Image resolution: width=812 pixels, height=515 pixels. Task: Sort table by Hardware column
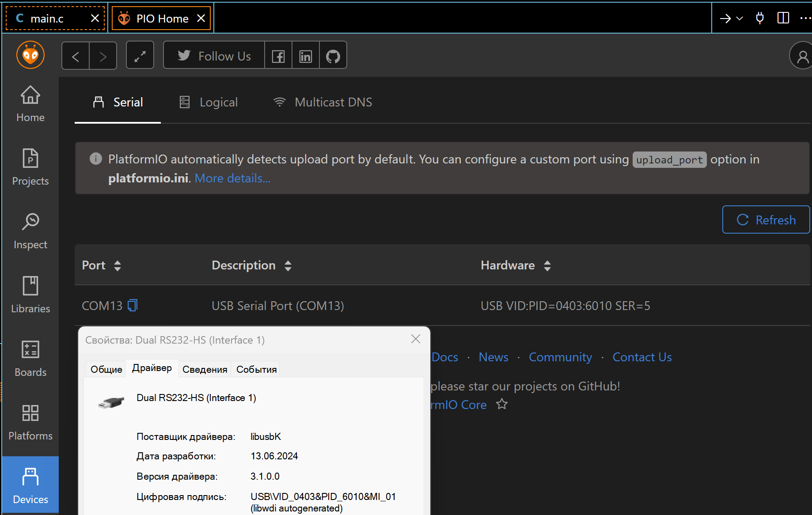click(x=547, y=265)
